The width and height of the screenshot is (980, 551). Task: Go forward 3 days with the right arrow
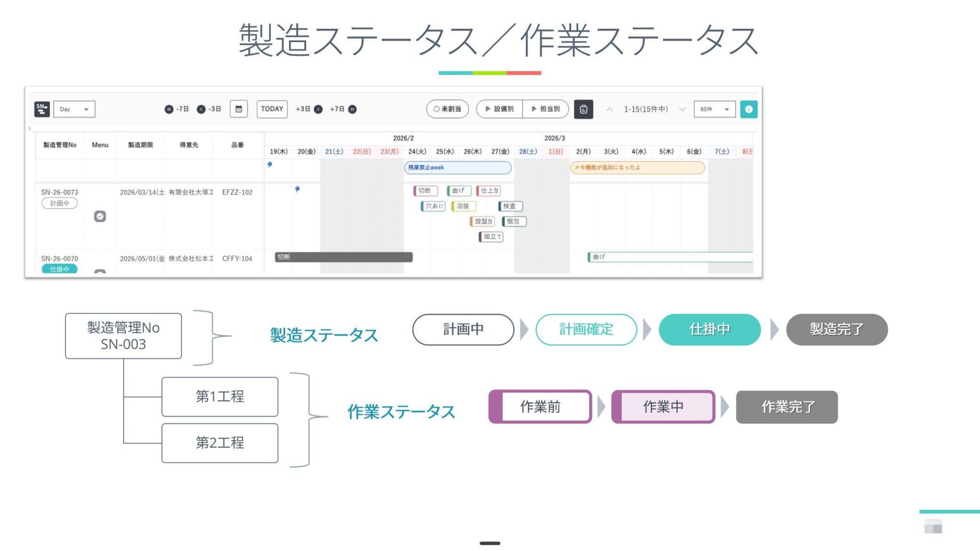coord(318,109)
